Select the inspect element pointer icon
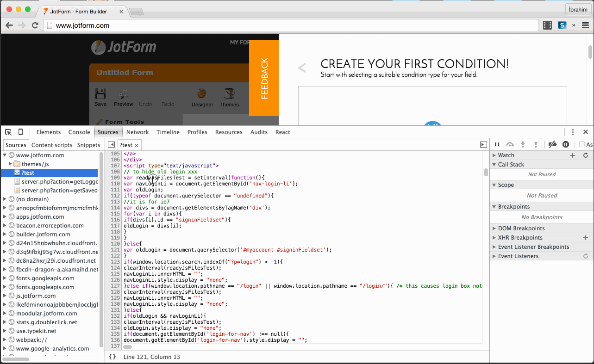594x364 pixels. (8, 132)
